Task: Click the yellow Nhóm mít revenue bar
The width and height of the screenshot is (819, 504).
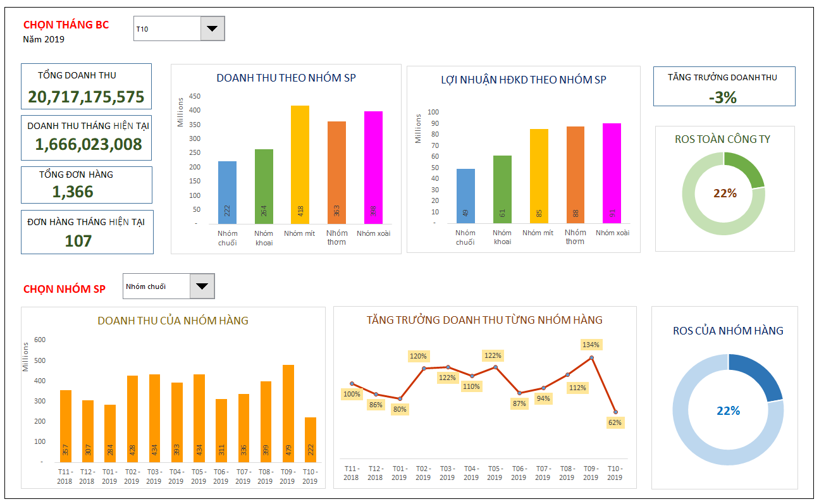Action: pos(300,164)
